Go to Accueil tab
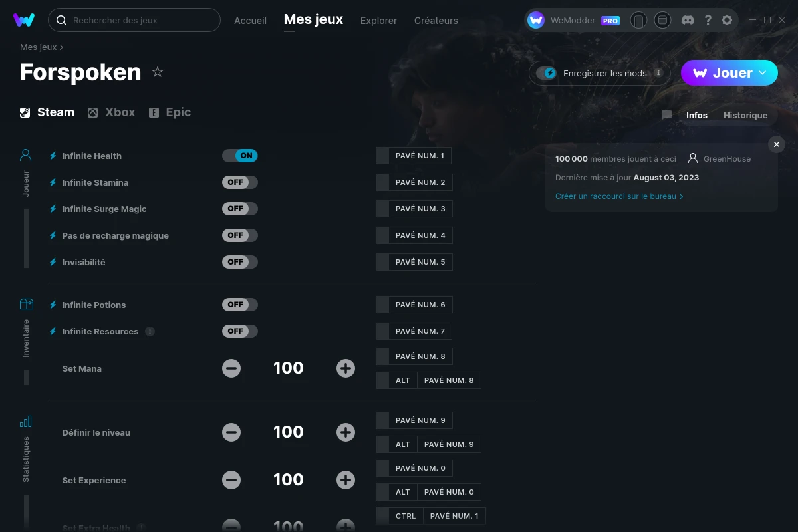The height and width of the screenshot is (532, 798). click(250, 21)
